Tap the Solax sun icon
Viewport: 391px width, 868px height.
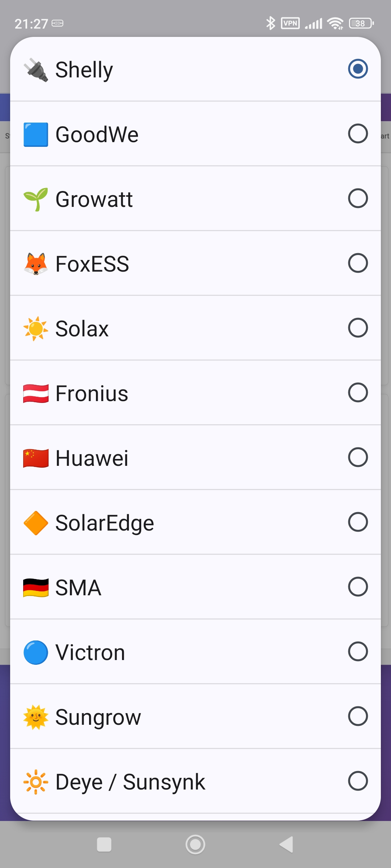tap(35, 328)
